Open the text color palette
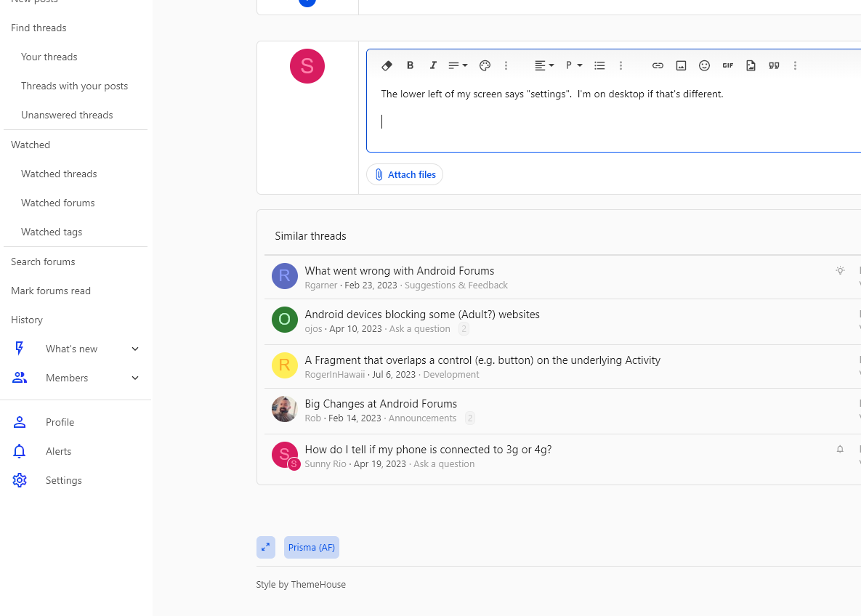 click(485, 65)
